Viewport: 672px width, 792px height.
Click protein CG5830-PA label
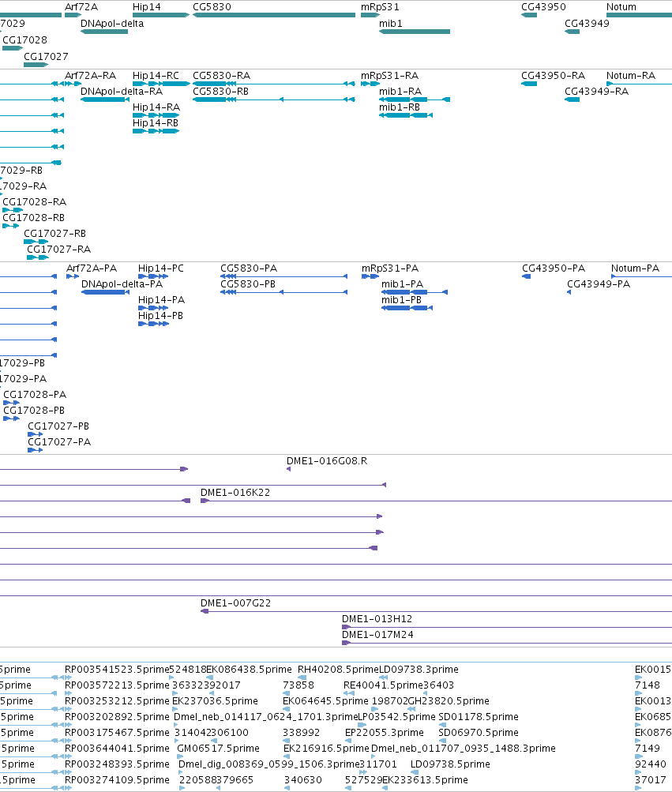pyautogui.click(x=249, y=268)
